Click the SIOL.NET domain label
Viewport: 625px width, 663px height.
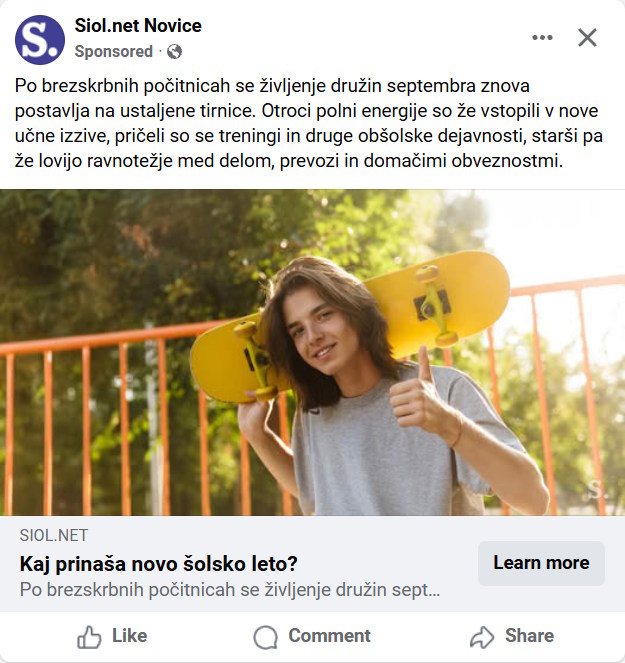coord(54,536)
